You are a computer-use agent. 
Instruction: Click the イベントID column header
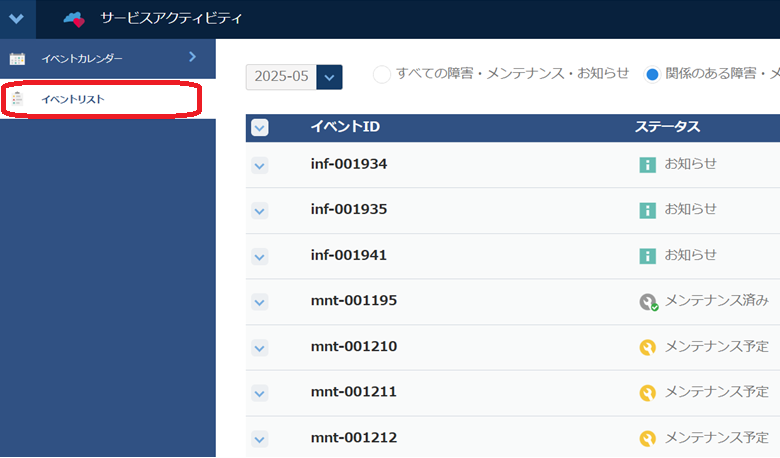coord(345,127)
